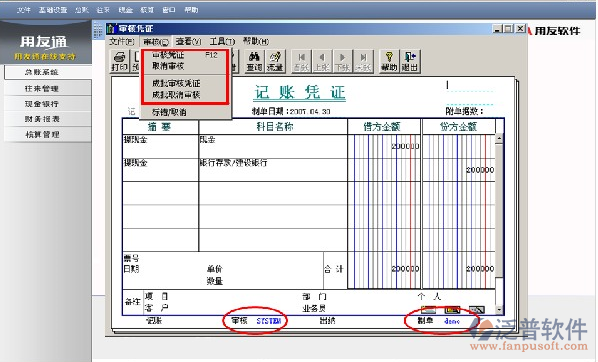Viewport: 598px width, 362px height.
Task: Click the 退出 exit toolbar icon
Action: tap(410, 61)
